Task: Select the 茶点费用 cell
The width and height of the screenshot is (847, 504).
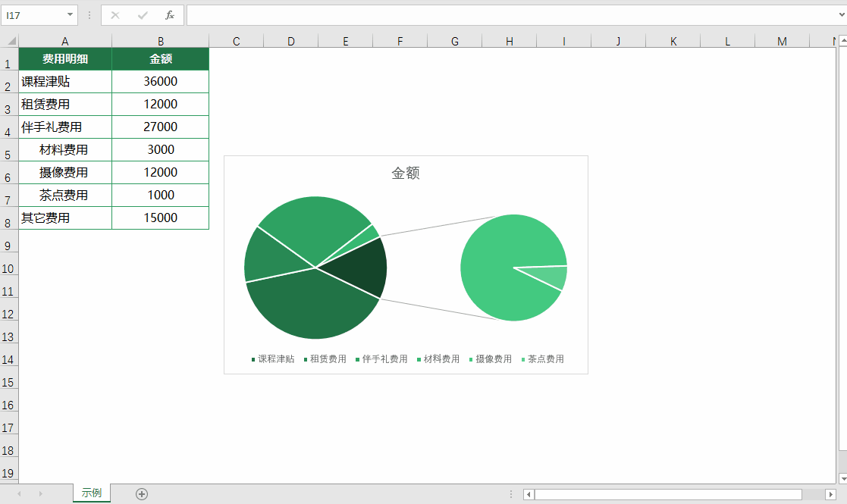Action: [x=64, y=195]
